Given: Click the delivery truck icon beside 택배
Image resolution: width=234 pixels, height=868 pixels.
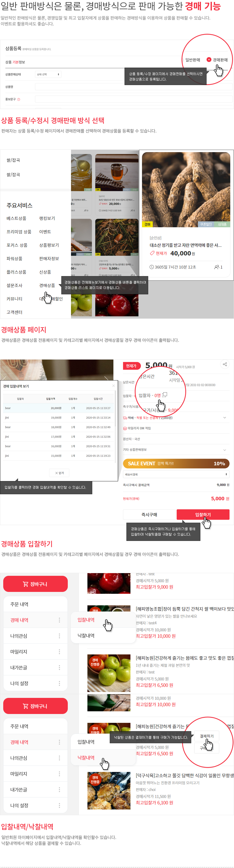Looking at the screenshot, I should pos(125,418).
